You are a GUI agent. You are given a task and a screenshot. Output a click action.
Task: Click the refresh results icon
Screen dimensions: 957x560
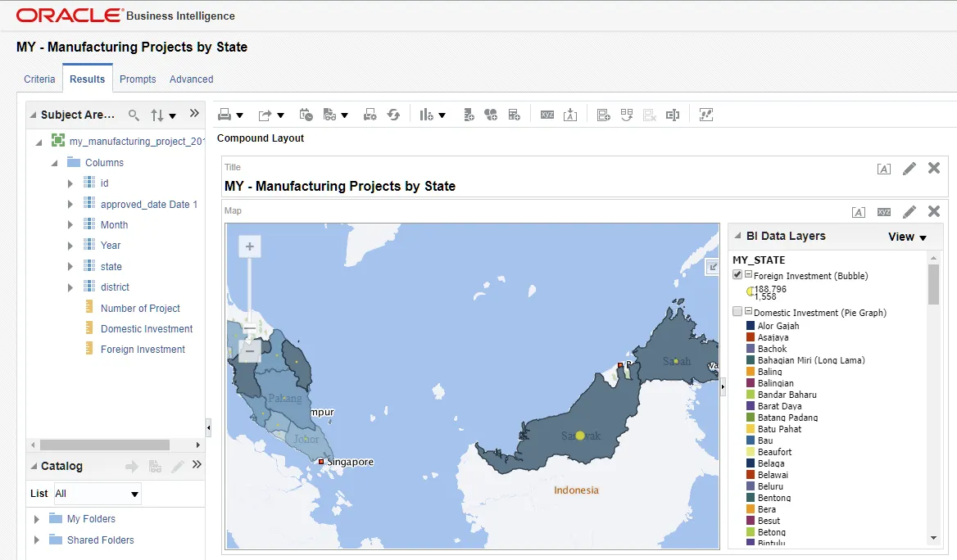393,115
